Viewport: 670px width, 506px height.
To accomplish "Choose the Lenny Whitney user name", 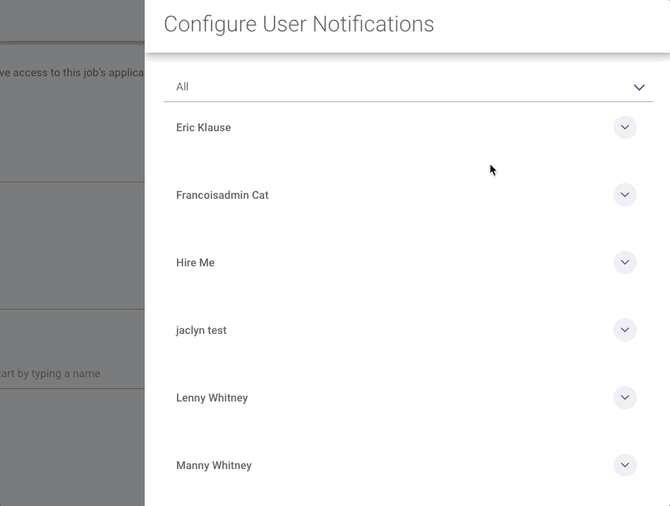I will point(212,398).
